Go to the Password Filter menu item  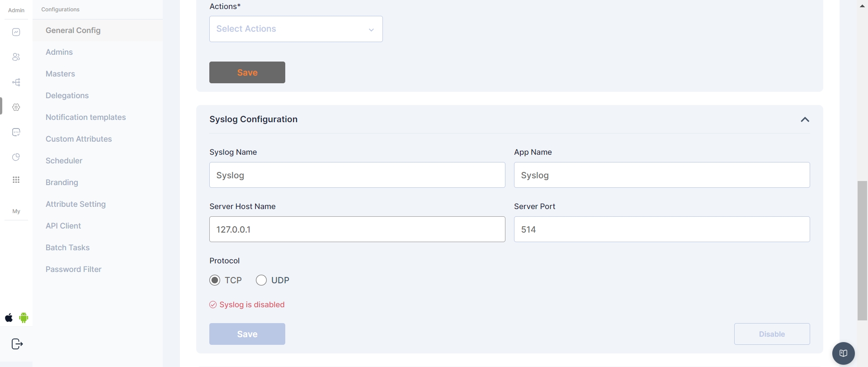point(73,269)
